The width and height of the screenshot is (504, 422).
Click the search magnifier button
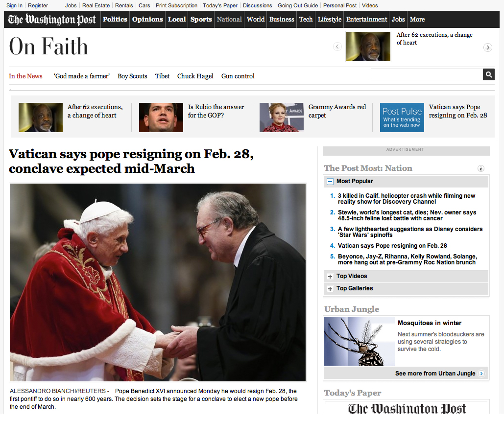click(489, 74)
